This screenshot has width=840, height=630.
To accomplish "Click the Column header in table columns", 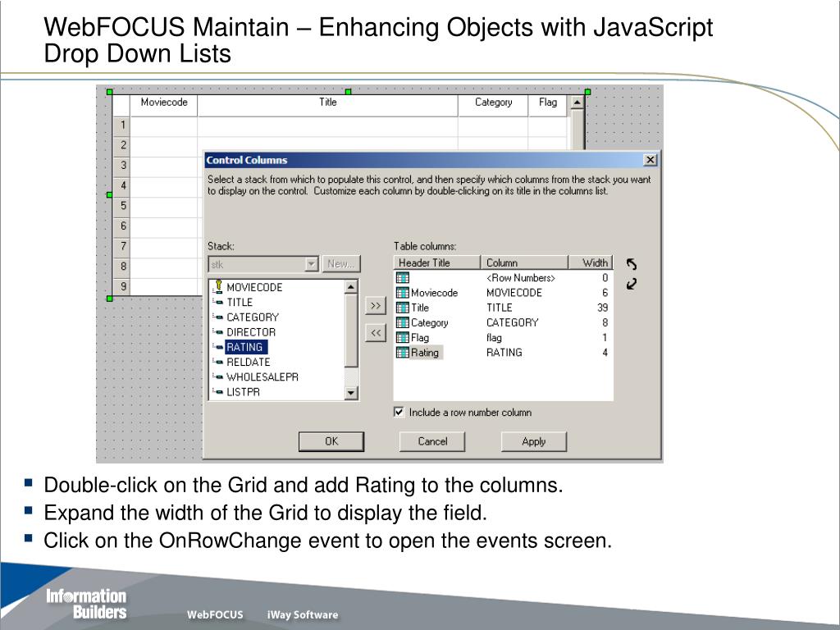I will (x=524, y=262).
